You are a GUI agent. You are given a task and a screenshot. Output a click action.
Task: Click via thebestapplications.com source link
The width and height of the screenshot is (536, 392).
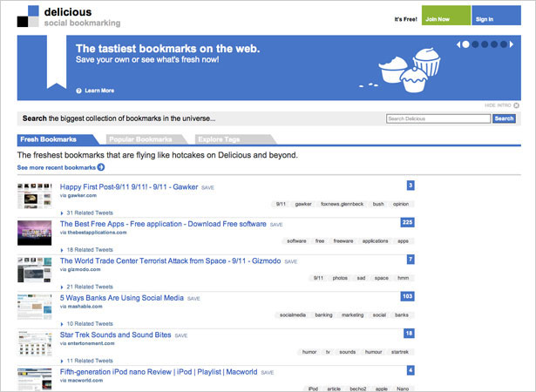[93, 233]
